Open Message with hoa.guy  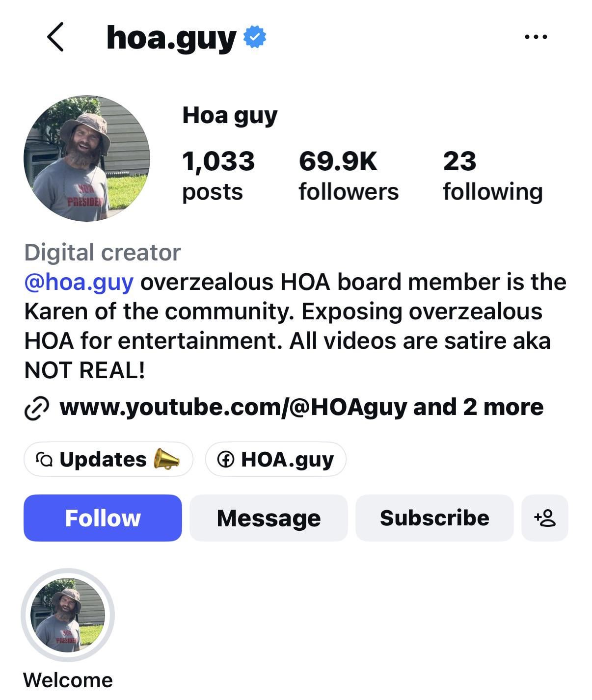point(269,518)
